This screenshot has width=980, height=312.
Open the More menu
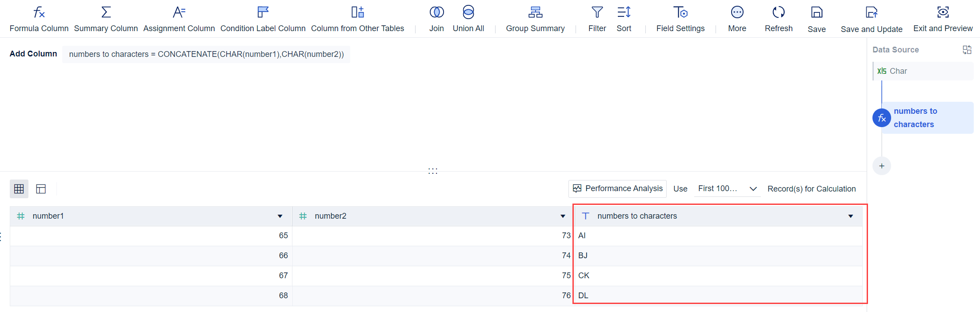(737, 19)
